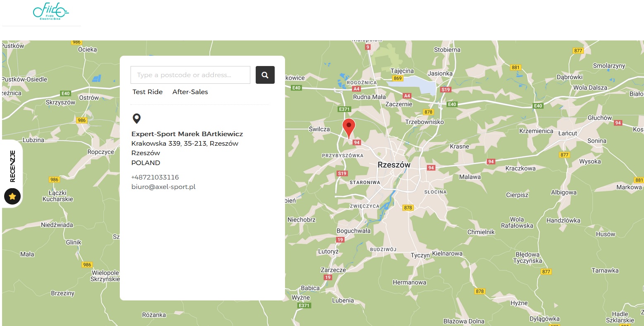Click the Łańcut town label on the map

(568, 133)
